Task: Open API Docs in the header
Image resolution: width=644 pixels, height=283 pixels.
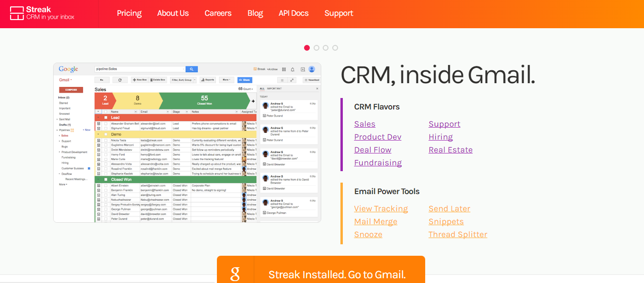Action: [294, 13]
